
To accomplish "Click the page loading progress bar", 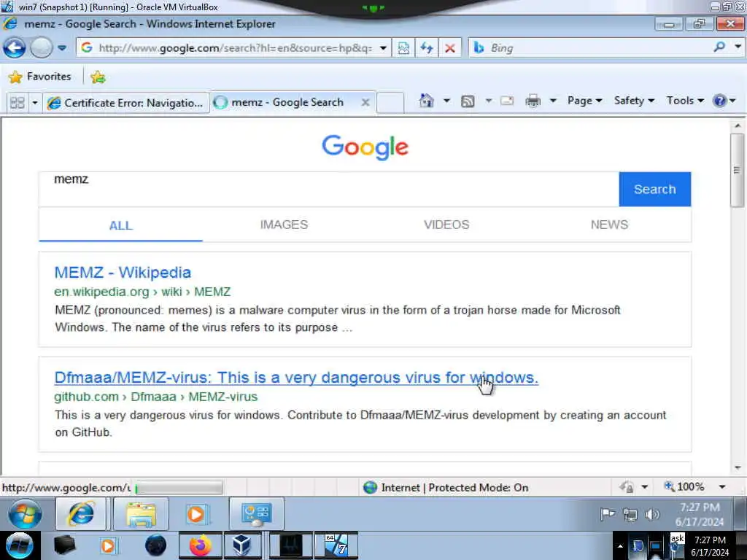I will click(178, 488).
